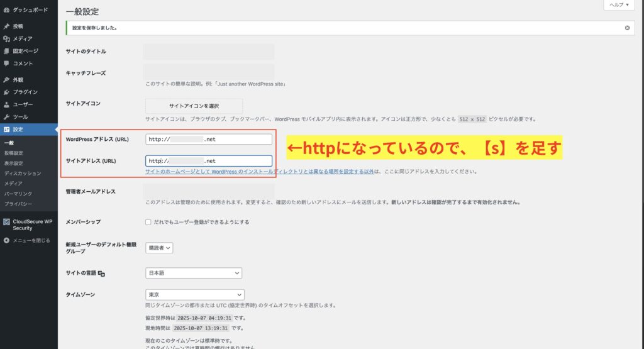Go to Permalink settings submenu
The width and height of the screenshot is (644, 349).
pyautogui.click(x=18, y=194)
